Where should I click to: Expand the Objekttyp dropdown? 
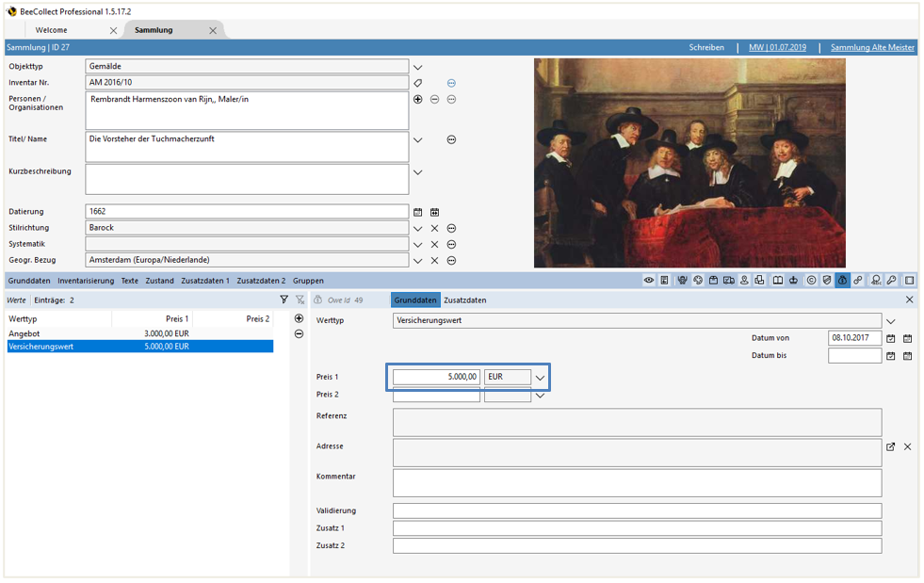coord(417,67)
